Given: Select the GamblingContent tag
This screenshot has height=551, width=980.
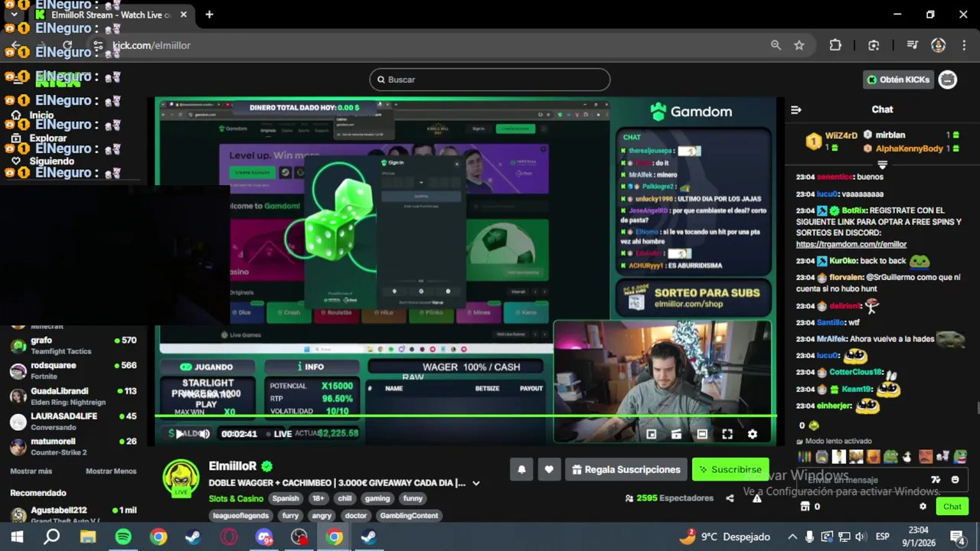Looking at the screenshot, I should (x=409, y=516).
